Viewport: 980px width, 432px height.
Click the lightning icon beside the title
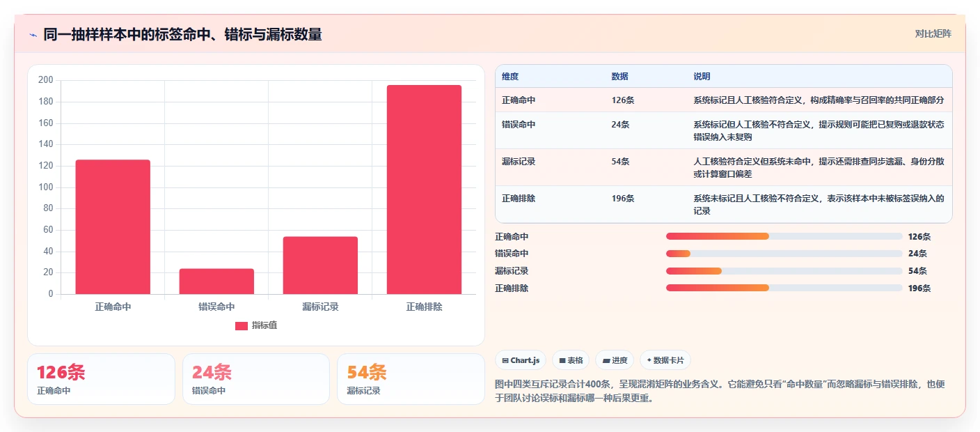click(x=33, y=35)
